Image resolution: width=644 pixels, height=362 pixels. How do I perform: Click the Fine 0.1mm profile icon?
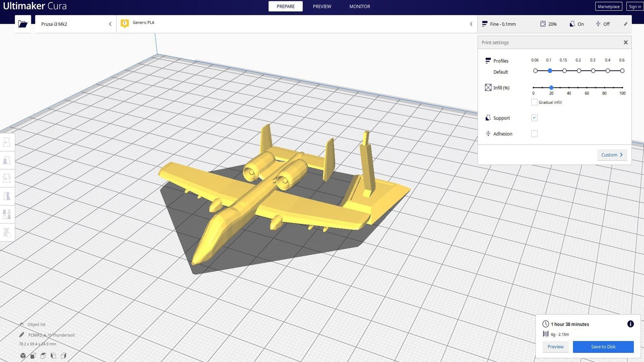point(484,24)
